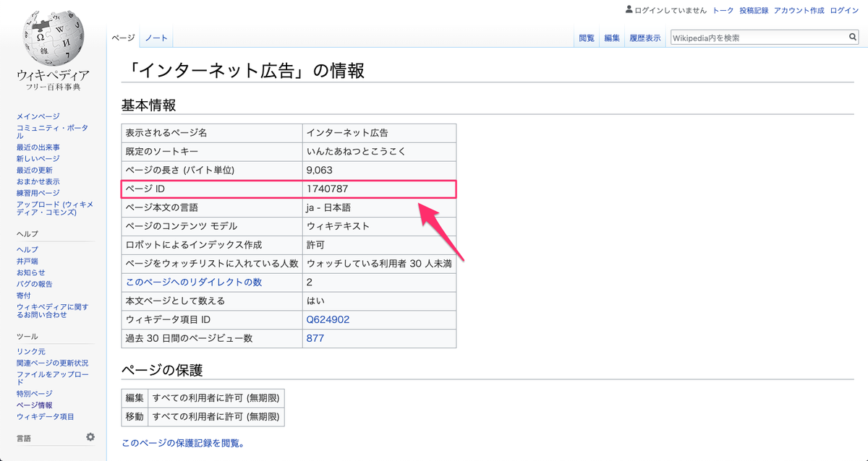Click the 基本情報 section heading

[148, 105]
